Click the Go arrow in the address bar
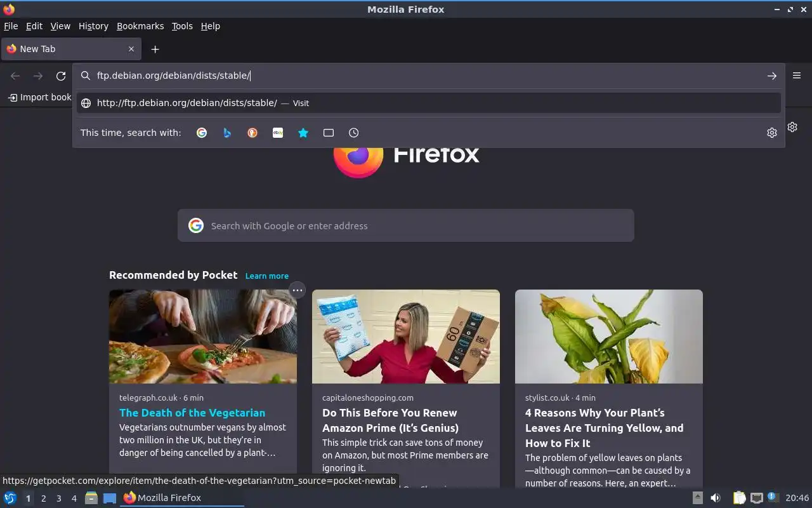Screen dimensions: 812x508 point(771,76)
